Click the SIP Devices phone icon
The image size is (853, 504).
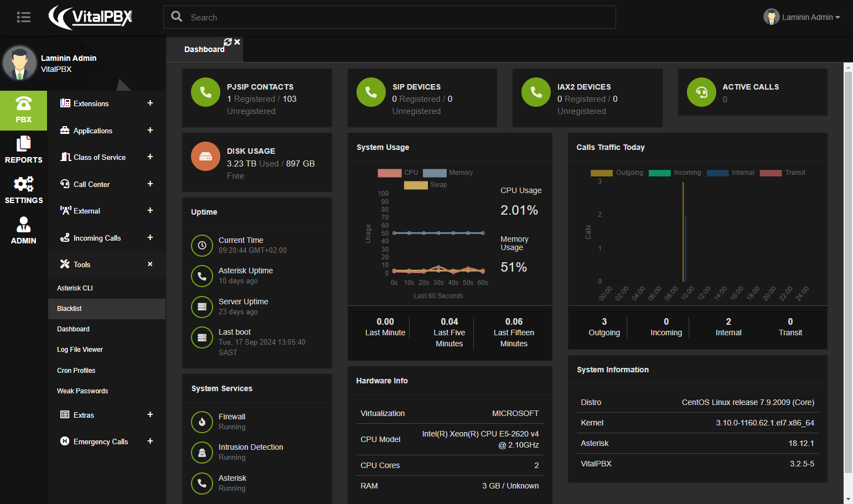click(x=371, y=92)
